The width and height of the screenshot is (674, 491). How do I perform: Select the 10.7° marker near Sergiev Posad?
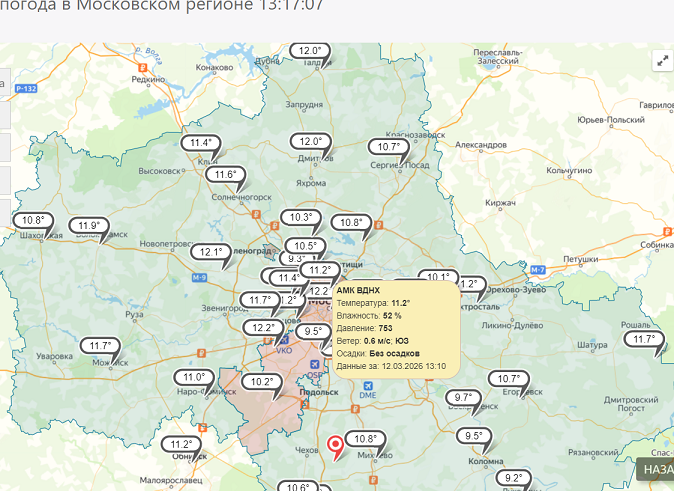tap(389, 147)
